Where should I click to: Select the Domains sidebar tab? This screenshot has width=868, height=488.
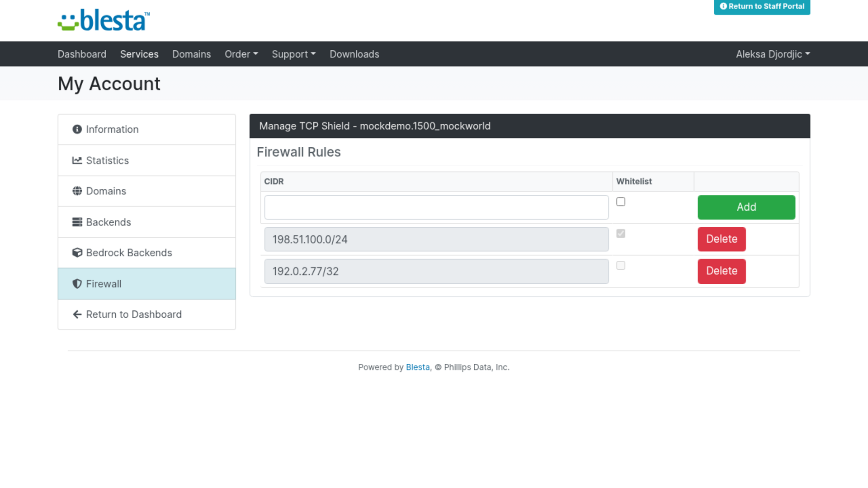click(x=147, y=191)
